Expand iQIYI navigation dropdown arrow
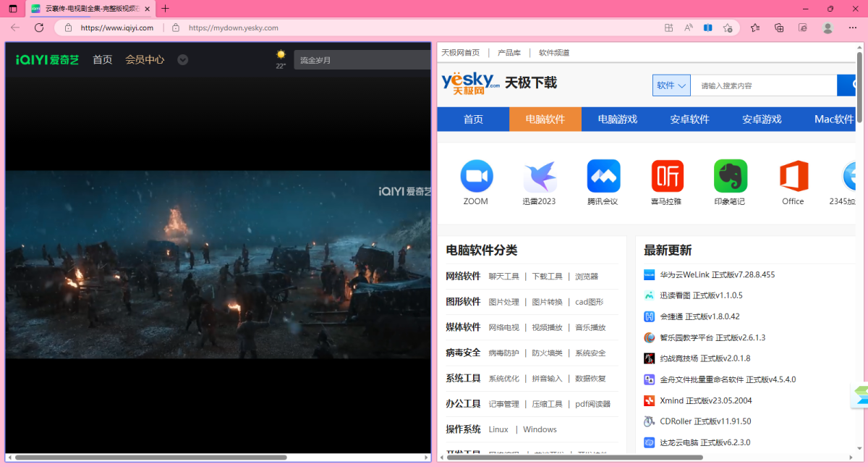The image size is (868, 467). [x=183, y=60]
